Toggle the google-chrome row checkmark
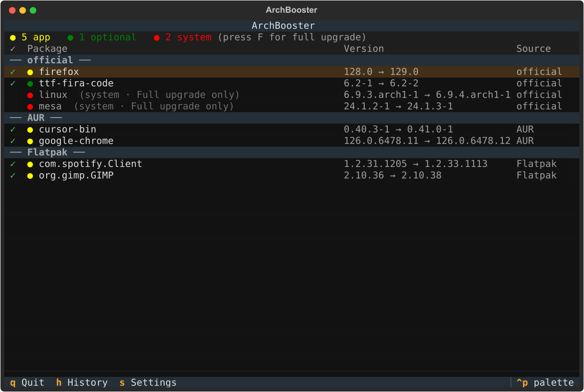This screenshot has width=584, height=392. [13, 141]
